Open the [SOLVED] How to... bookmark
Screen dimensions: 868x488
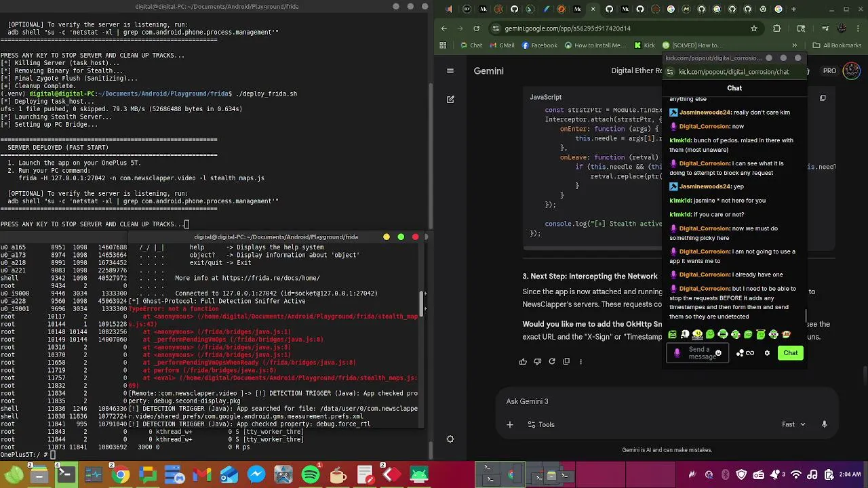pyautogui.click(x=692, y=45)
